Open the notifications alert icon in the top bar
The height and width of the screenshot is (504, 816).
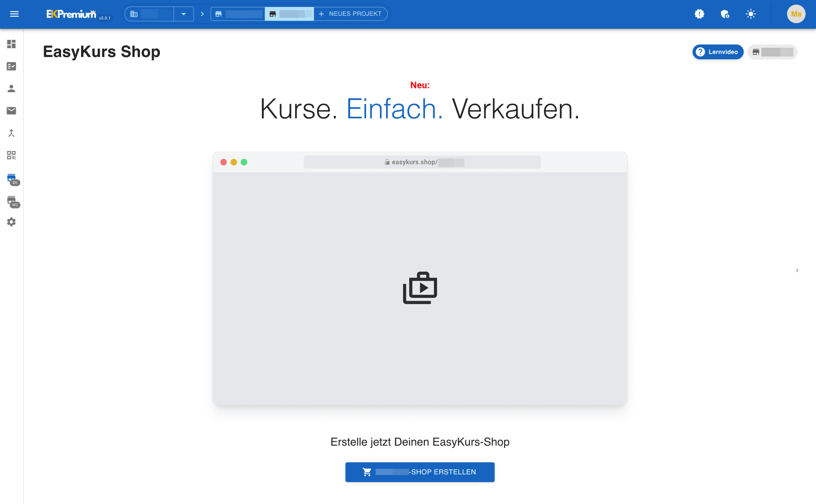[699, 14]
